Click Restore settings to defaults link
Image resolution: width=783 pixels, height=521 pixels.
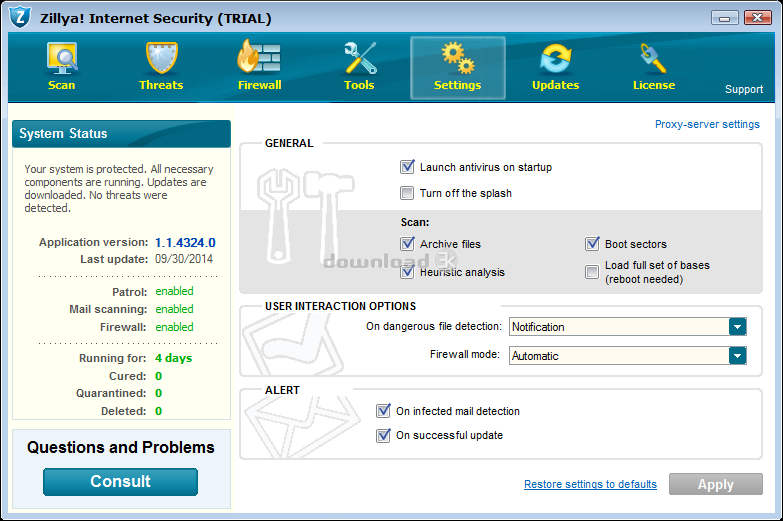[590, 485]
